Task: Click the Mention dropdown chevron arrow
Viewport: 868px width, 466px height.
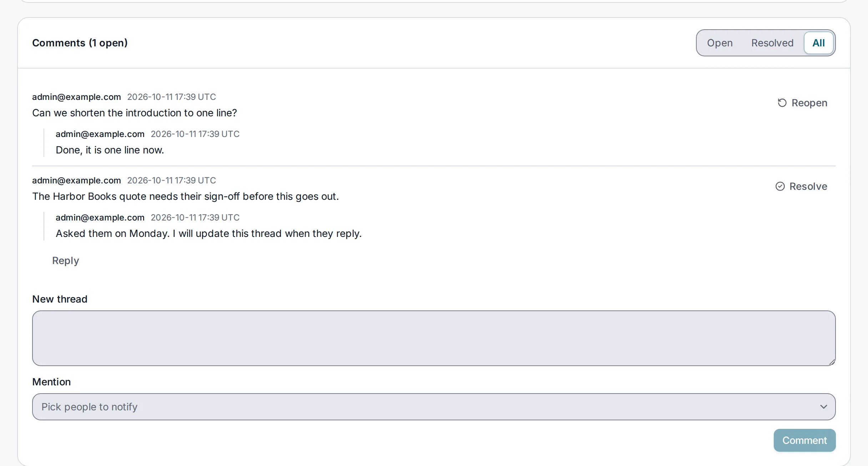Action: (824, 407)
